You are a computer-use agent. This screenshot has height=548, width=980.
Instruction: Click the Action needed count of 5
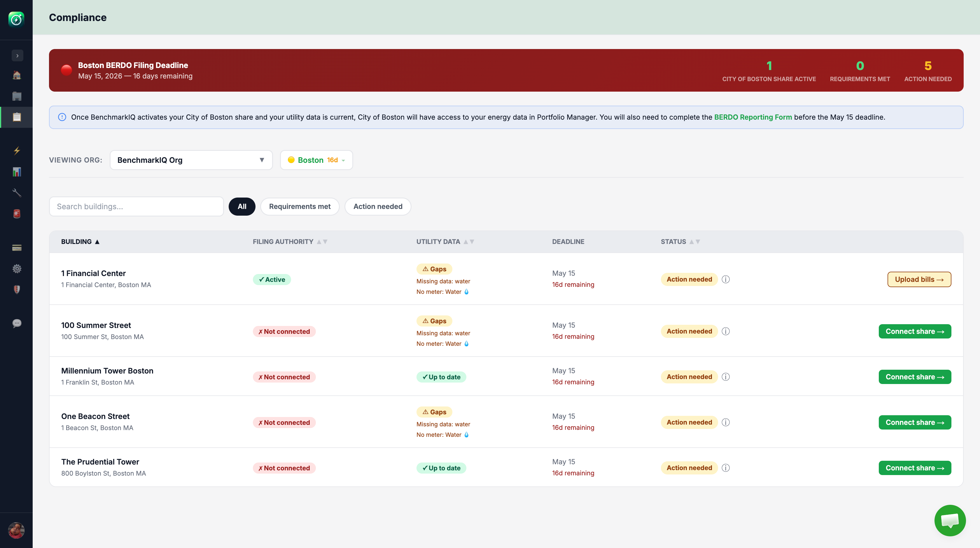tap(928, 66)
